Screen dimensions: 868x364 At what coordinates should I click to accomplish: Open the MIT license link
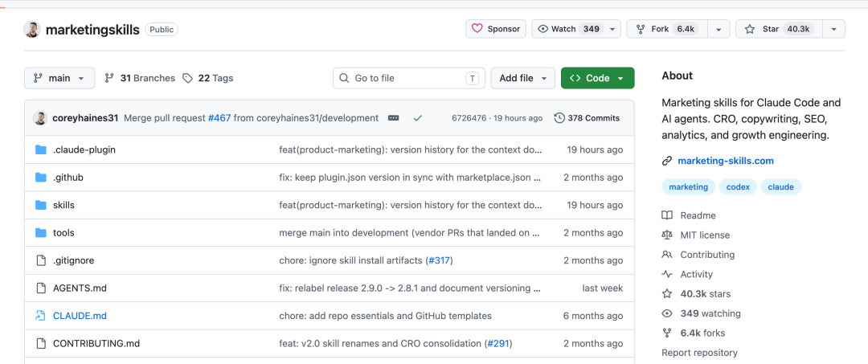(706, 235)
